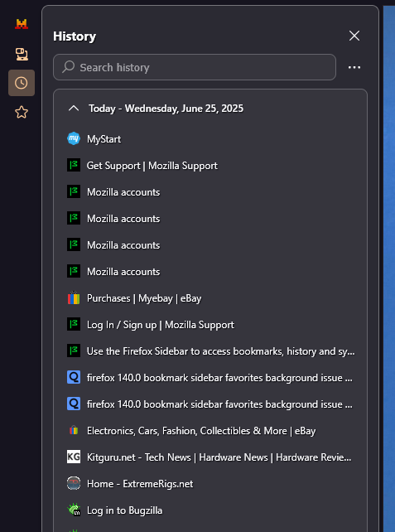
Task: Open Log in to Bugzilla entry
Action: pos(210,510)
